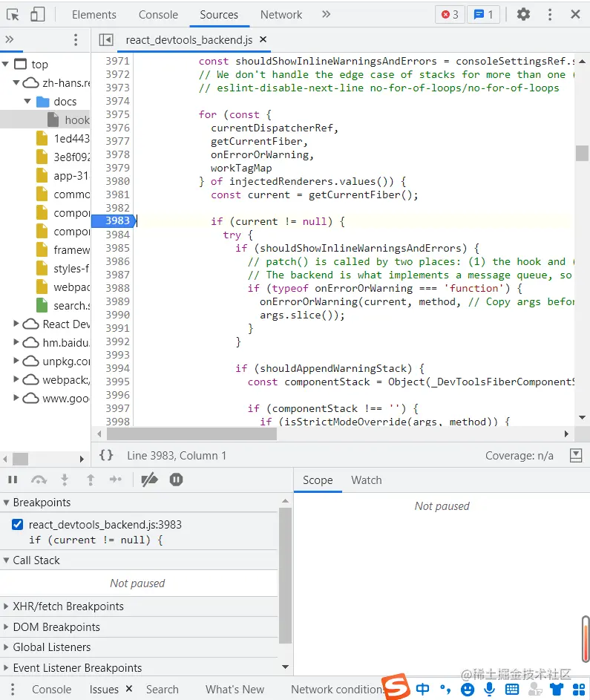Switch to the Console top tab
This screenshot has height=700, width=590.
[x=158, y=15]
